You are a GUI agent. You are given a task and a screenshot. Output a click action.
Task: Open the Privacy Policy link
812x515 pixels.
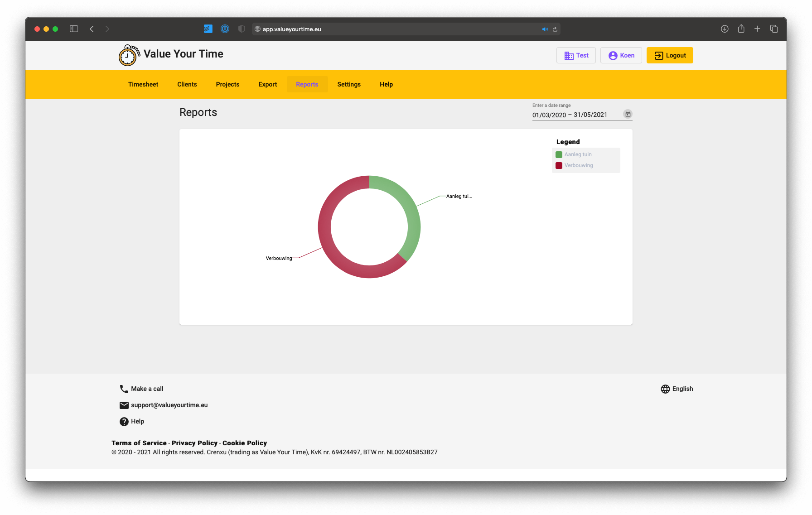point(194,443)
